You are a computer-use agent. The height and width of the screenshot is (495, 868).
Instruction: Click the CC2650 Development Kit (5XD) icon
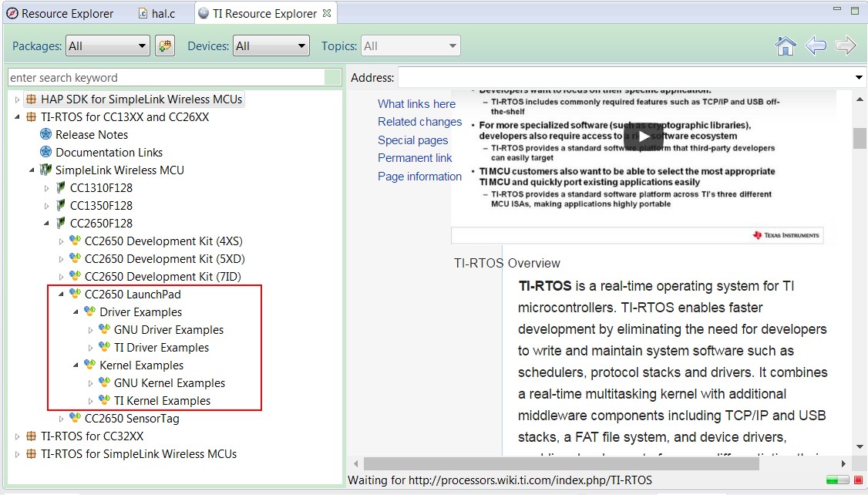click(76, 258)
